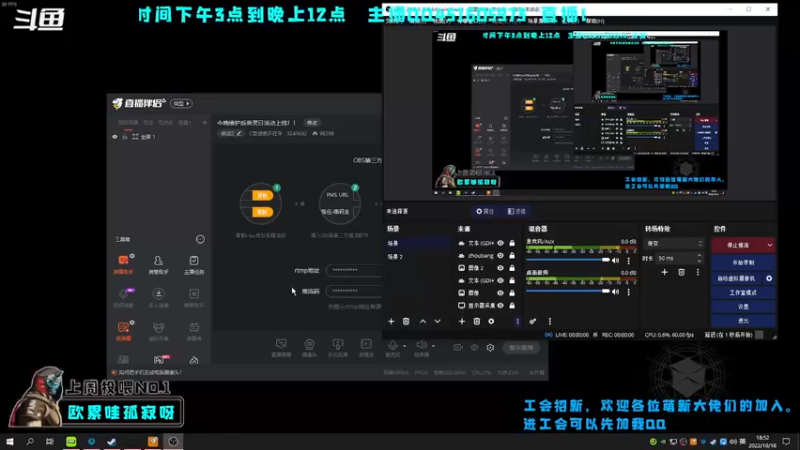Toggle eye for 文本 (GDI+) above zhoubang
This screenshot has height=450, width=800.
[501, 243]
